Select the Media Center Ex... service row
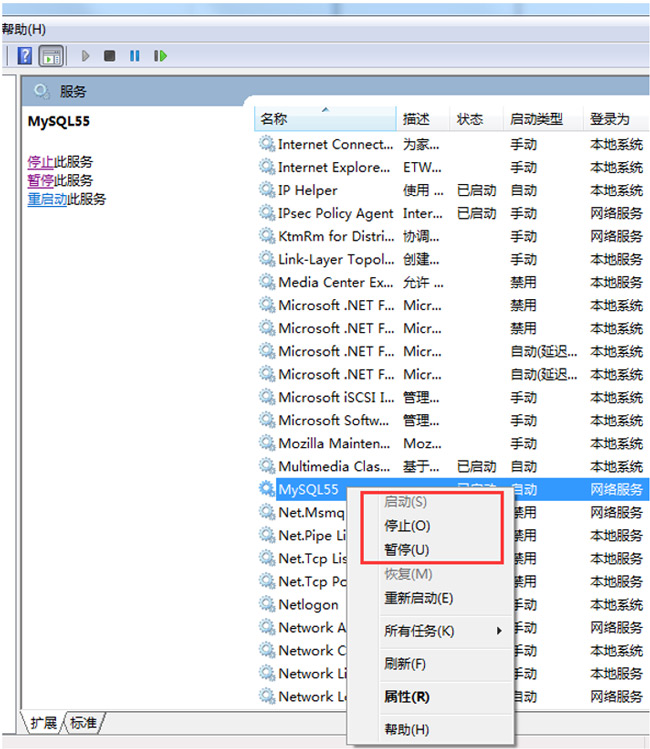The height and width of the screenshot is (749, 650). coord(452,282)
